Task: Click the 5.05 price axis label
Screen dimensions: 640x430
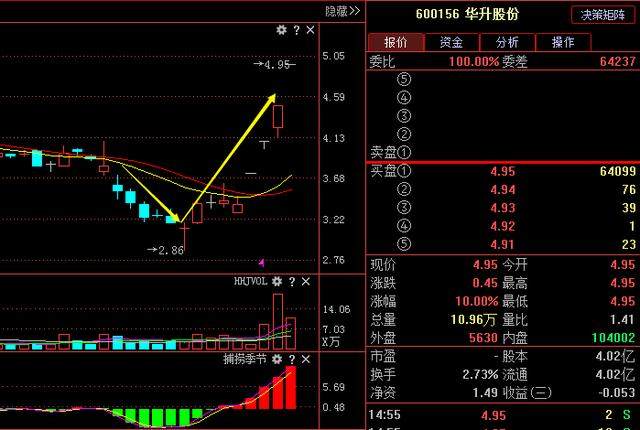Action: 333,56
